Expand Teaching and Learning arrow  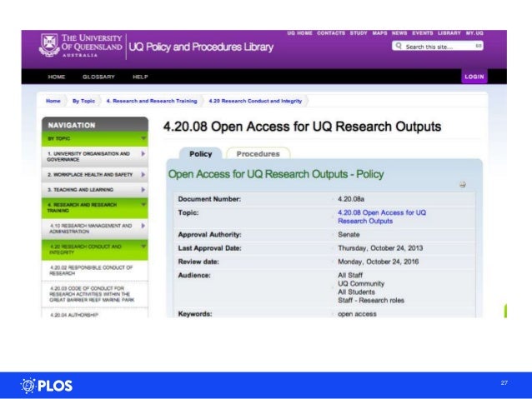point(143,190)
